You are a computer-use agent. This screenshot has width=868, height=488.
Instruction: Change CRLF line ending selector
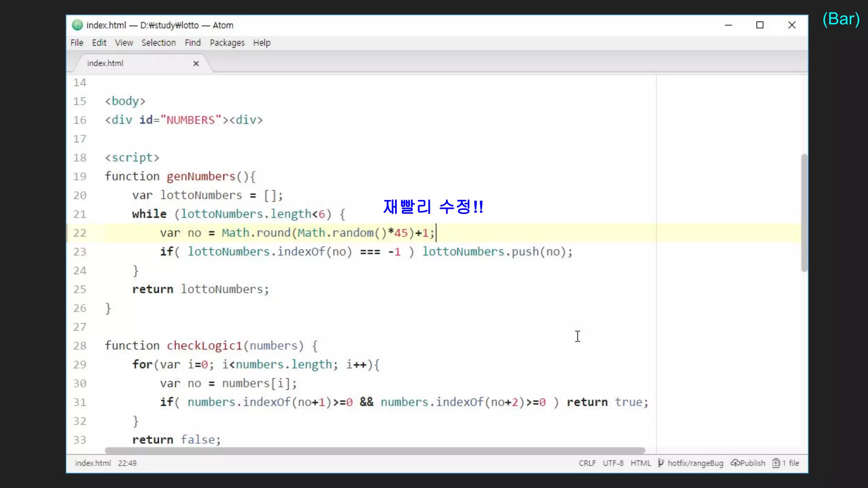[x=587, y=463]
